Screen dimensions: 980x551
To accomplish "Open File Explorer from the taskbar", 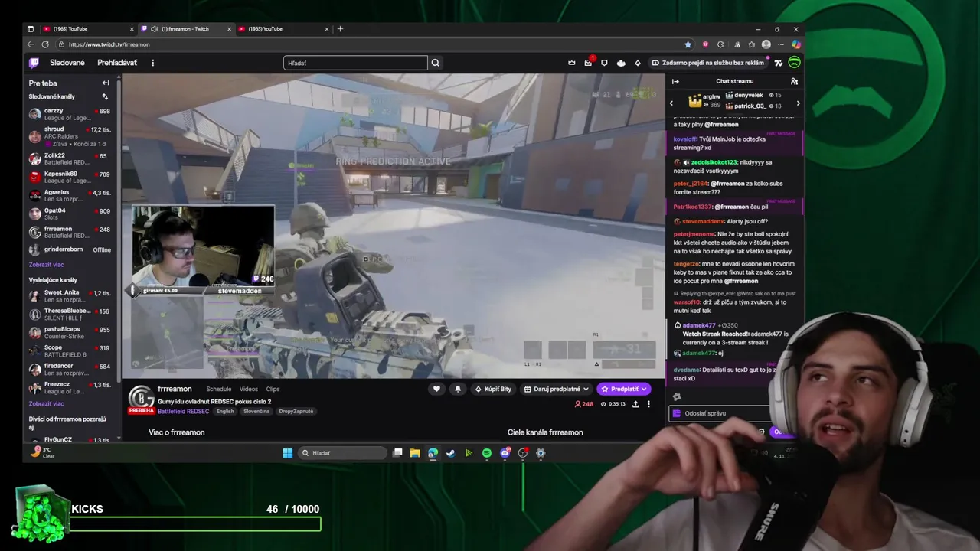I will (415, 453).
